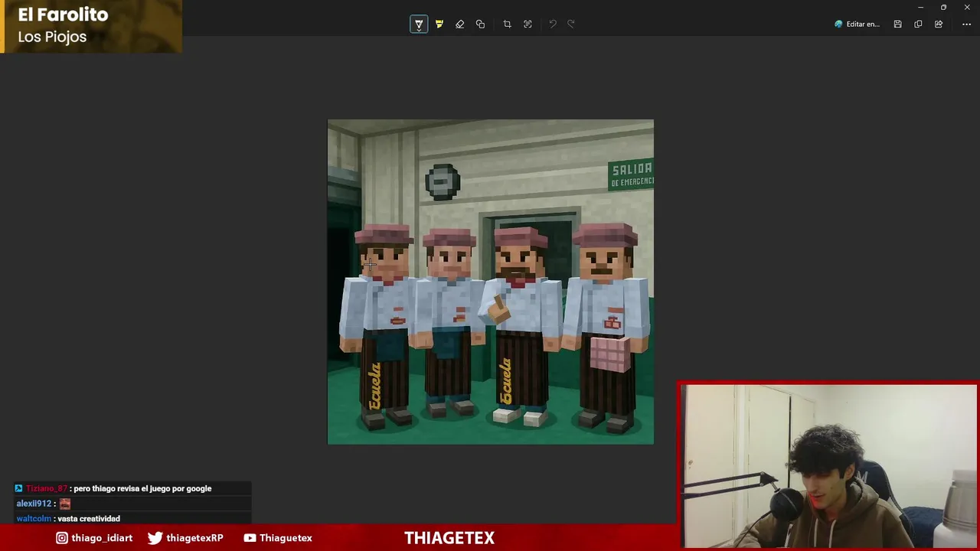Save the screenshot with the floppy icon

coord(897,24)
